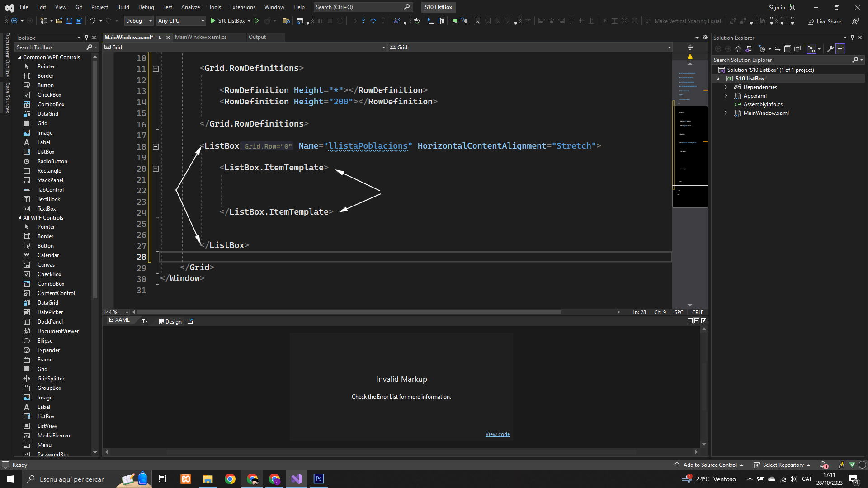Viewport: 868px width, 488px height.
Task: Click the Live Share button
Action: [824, 21]
